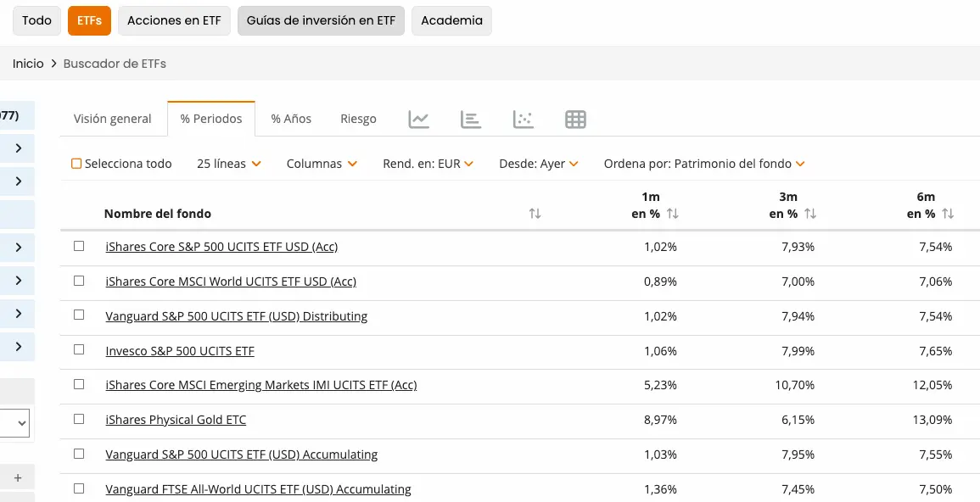Tick the iShares Physical Gold ETC checkbox
980x502 pixels.
coord(79,419)
